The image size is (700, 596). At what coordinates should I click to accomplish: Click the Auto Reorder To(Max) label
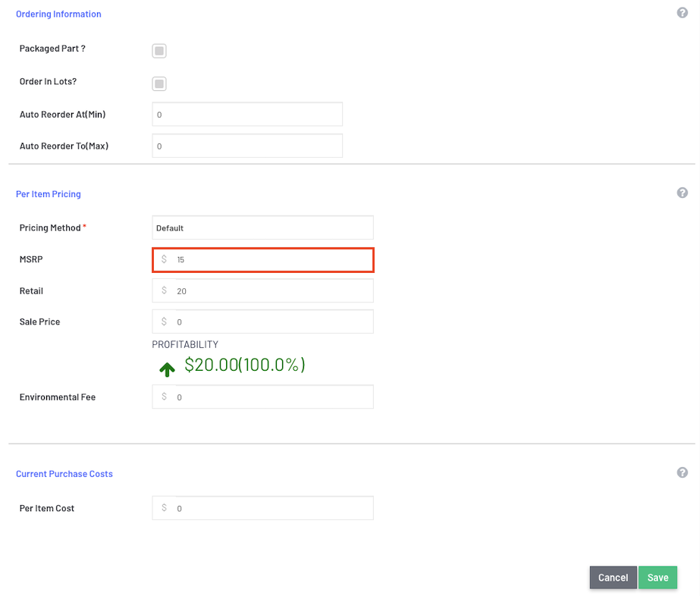[x=64, y=146]
